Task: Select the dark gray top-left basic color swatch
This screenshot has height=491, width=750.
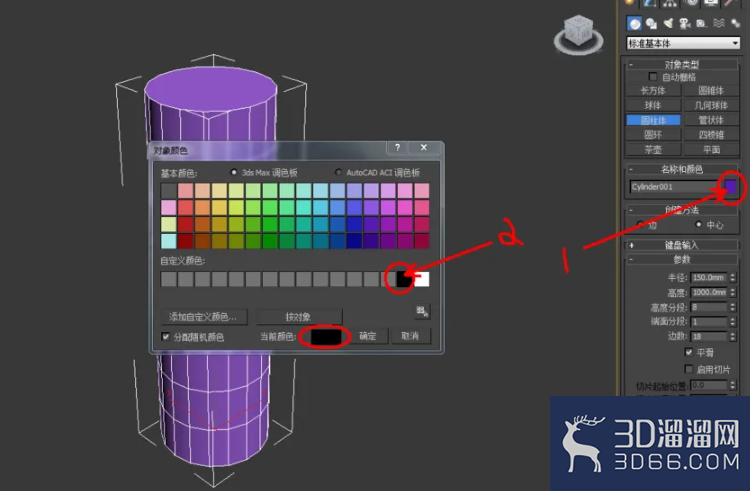Action: (x=168, y=191)
